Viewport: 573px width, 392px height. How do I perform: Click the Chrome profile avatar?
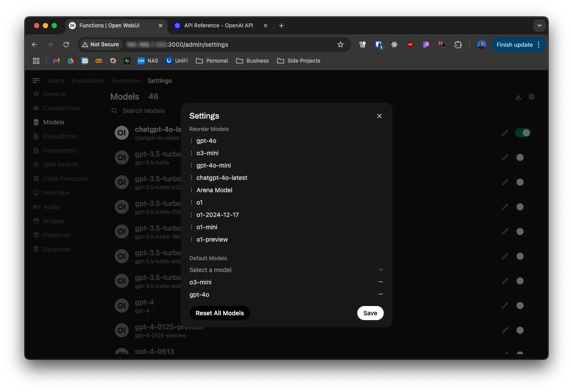pyautogui.click(x=482, y=45)
